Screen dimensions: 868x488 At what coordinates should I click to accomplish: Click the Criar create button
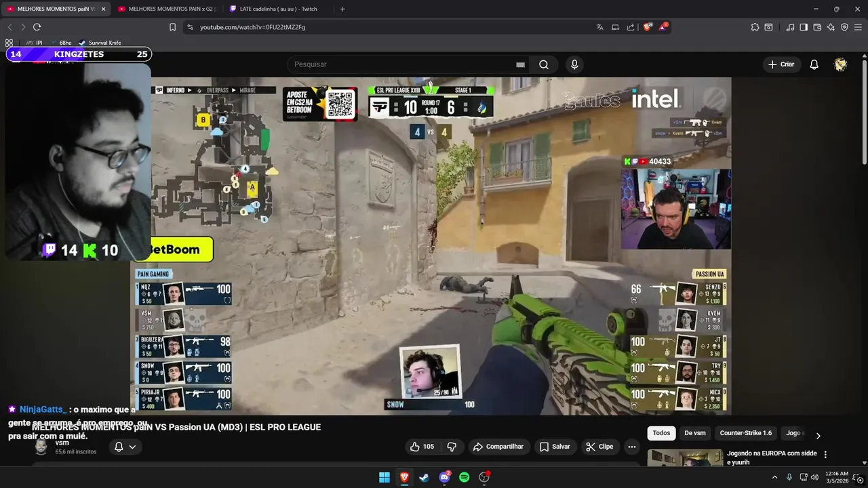coord(781,64)
